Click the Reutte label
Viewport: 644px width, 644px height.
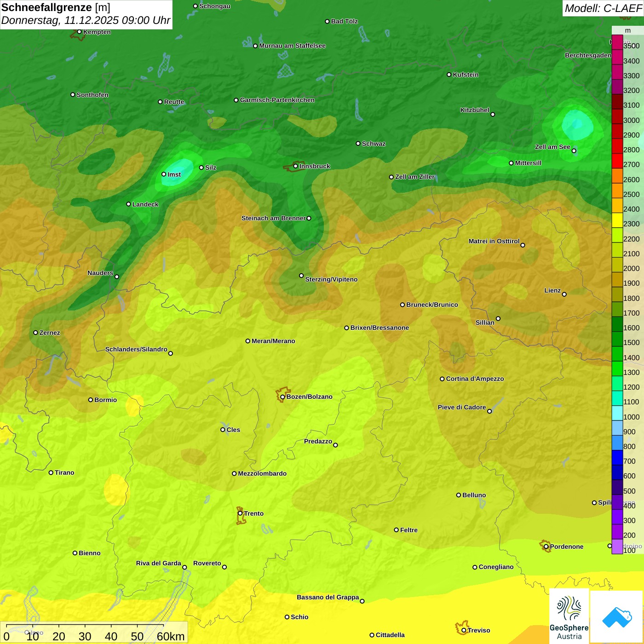pyautogui.click(x=174, y=102)
